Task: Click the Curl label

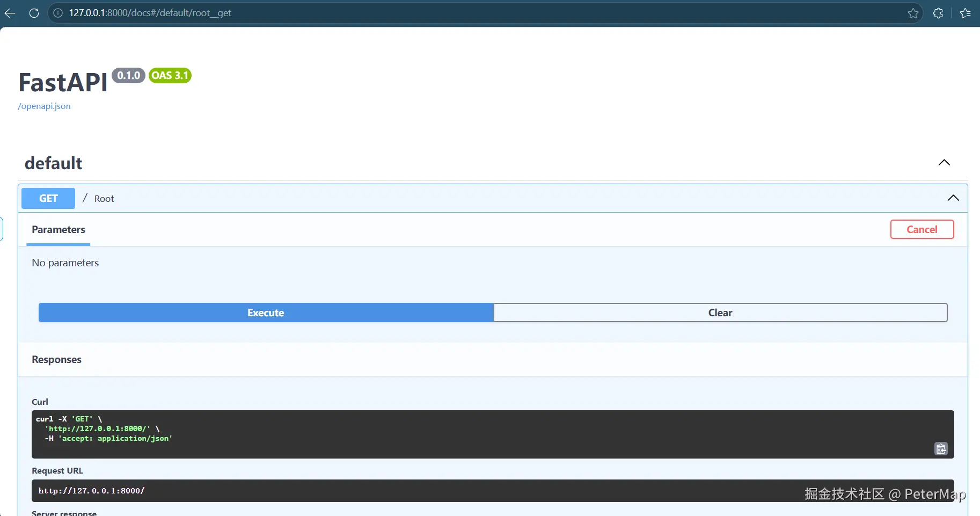Action: click(x=40, y=402)
